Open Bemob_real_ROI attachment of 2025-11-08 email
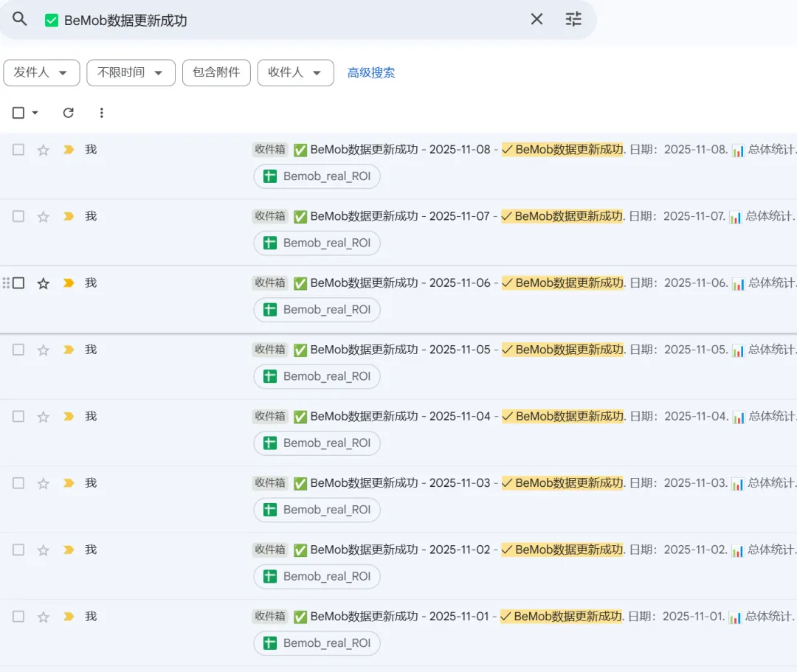Image resolution: width=797 pixels, height=672 pixels. (317, 176)
